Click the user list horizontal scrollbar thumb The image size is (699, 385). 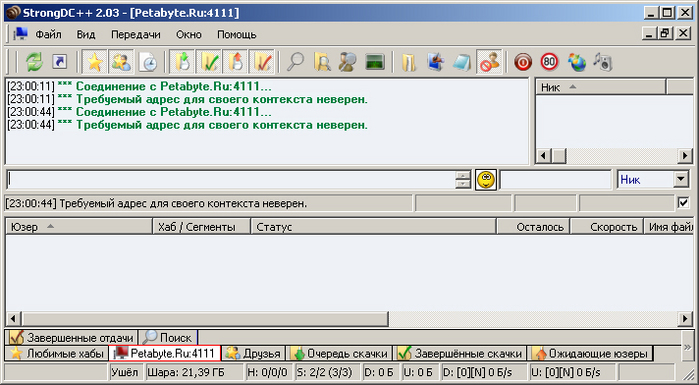click(x=559, y=156)
